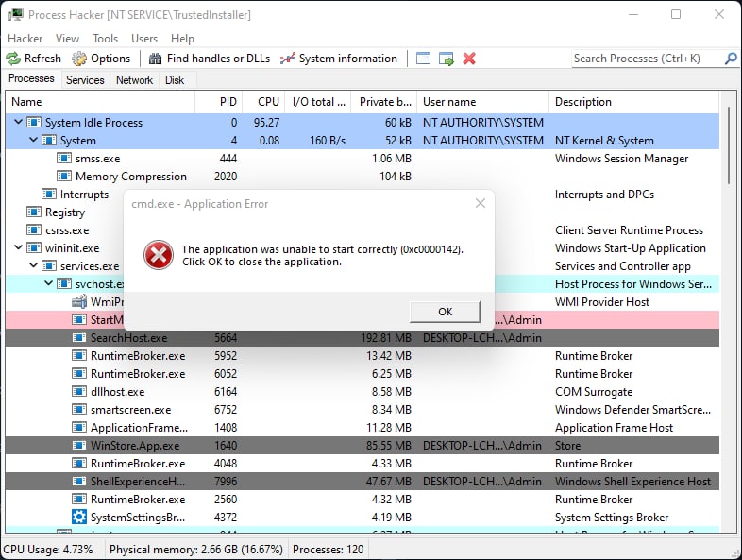Click the find window toolbar icon
This screenshot has height=560, width=742.
[423, 59]
